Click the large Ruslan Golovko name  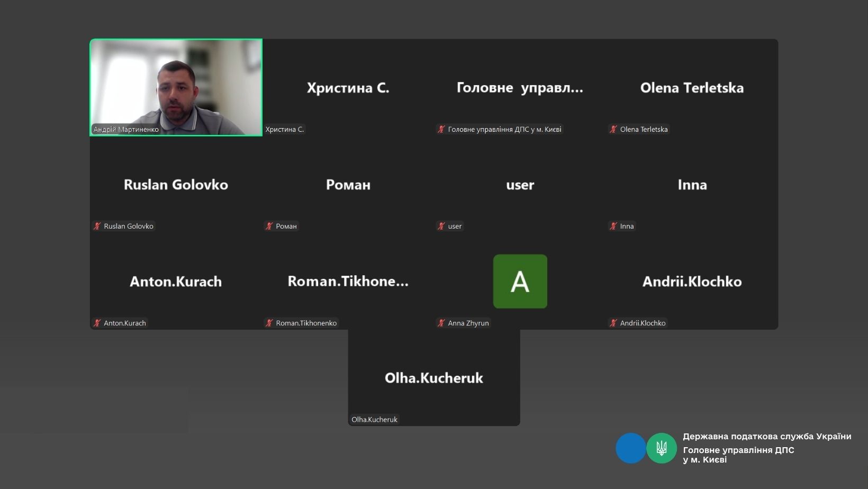click(x=176, y=185)
